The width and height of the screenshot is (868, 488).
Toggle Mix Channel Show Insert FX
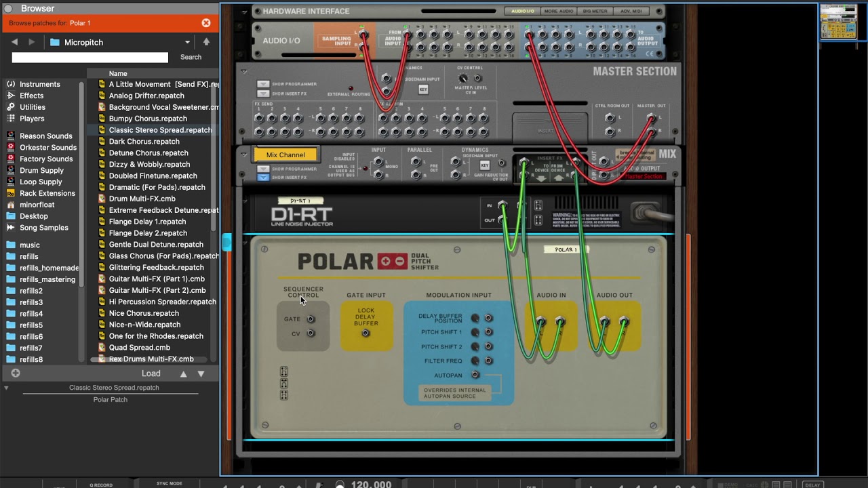tap(263, 178)
